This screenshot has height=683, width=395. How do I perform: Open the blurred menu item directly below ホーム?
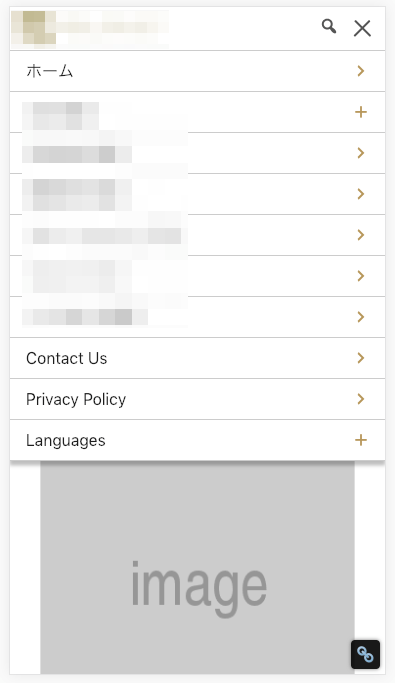click(197, 112)
